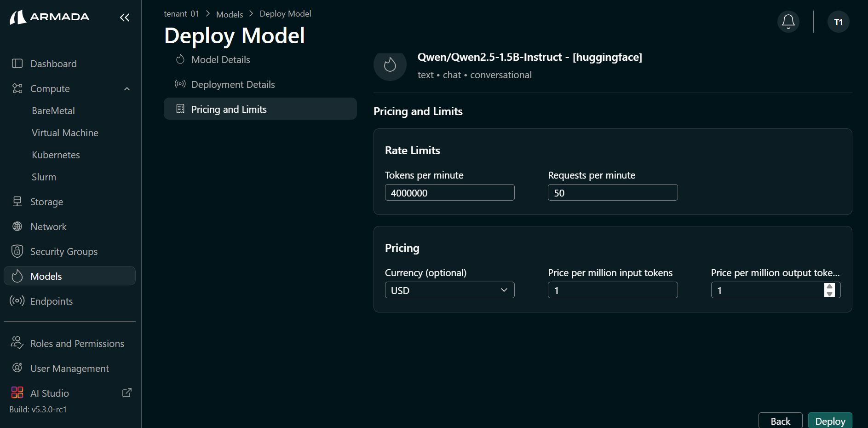Viewport: 868px width, 428px height.
Task: Click Build: v5.3.0-rc1 text
Action: coord(38,409)
